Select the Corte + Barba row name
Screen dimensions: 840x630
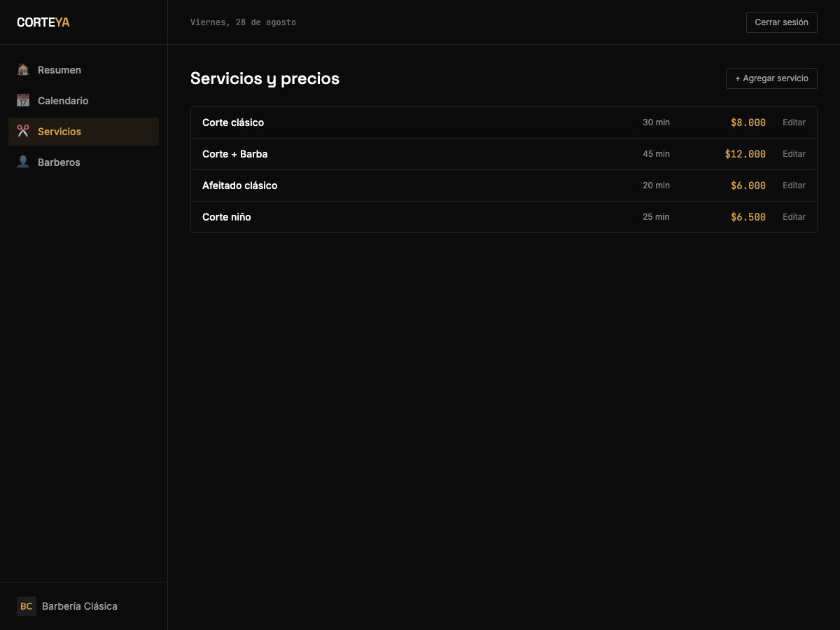point(235,154)
